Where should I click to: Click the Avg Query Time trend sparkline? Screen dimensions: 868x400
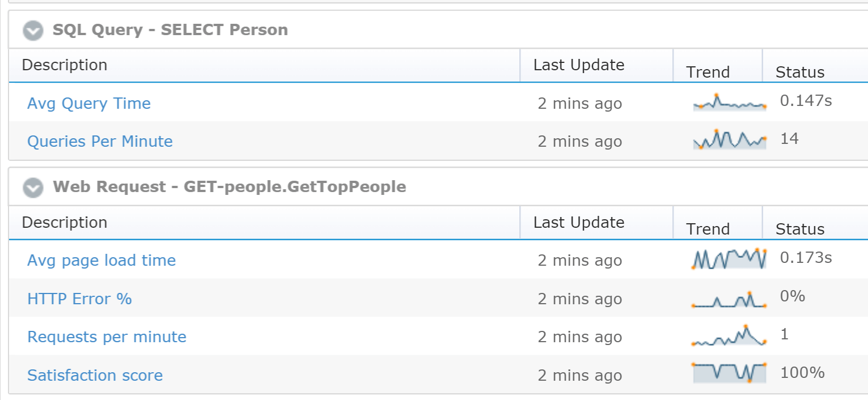coord(730,103)
